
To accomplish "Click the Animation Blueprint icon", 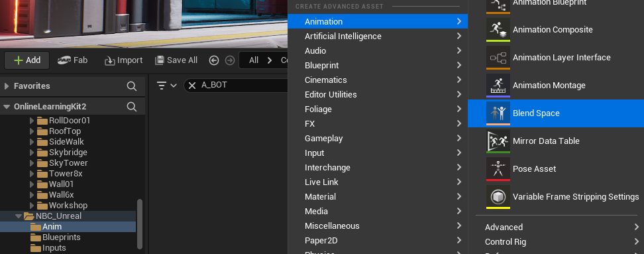I will [498, 6].
